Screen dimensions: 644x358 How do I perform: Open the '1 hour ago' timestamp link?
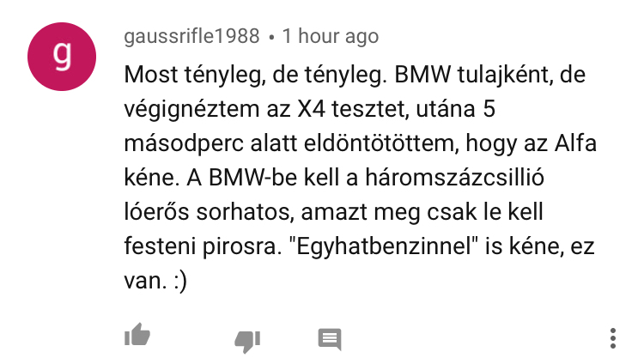[331, 36]
